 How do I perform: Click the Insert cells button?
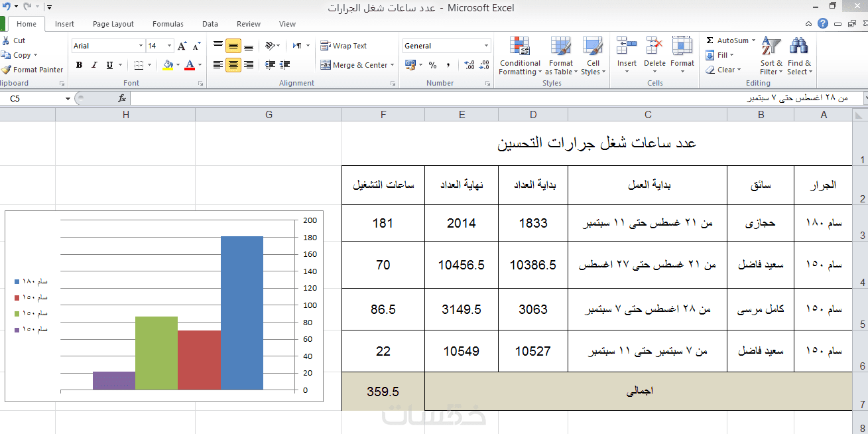[x=627, y=56]
